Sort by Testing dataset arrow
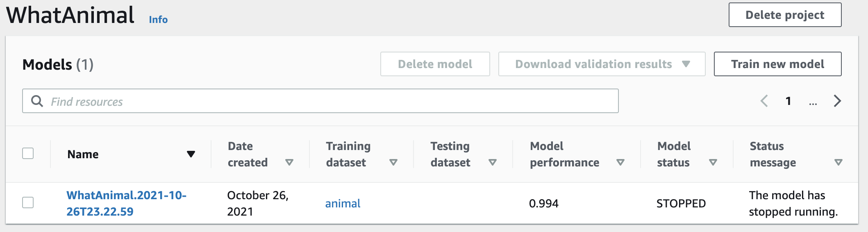 pyautogui.click(x=493, y=163)
